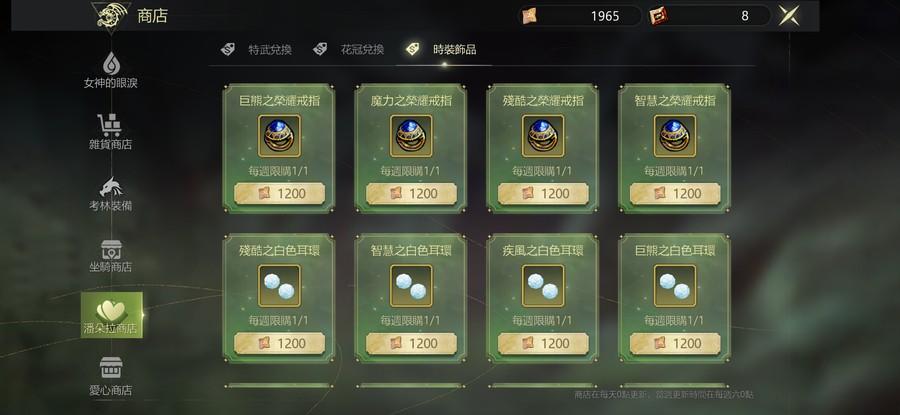Open the 疾風之白色耳環 item card
The height and width of the screenshot is (415, 900).
pos(542,298)
